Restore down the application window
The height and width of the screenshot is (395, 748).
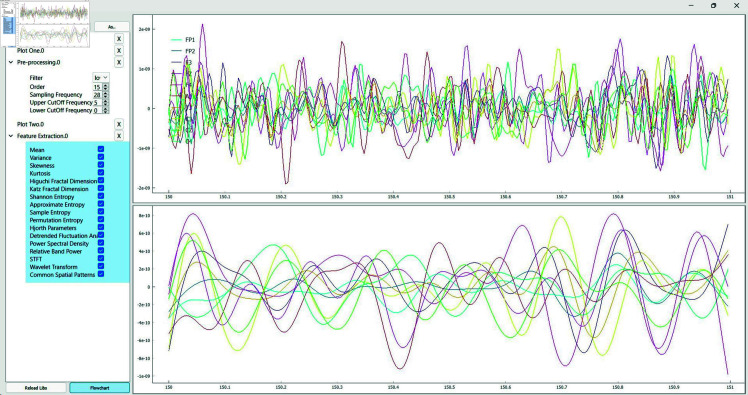(714, 6)
